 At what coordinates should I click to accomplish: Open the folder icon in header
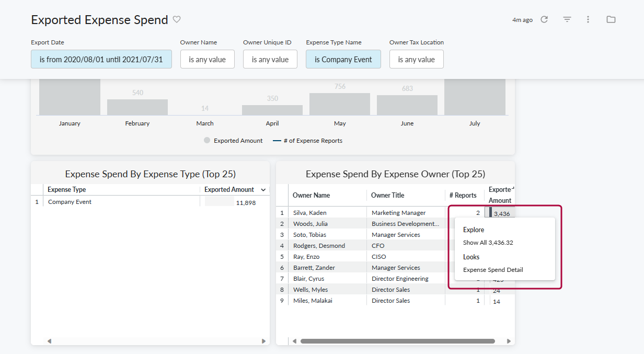coord(611,19)
